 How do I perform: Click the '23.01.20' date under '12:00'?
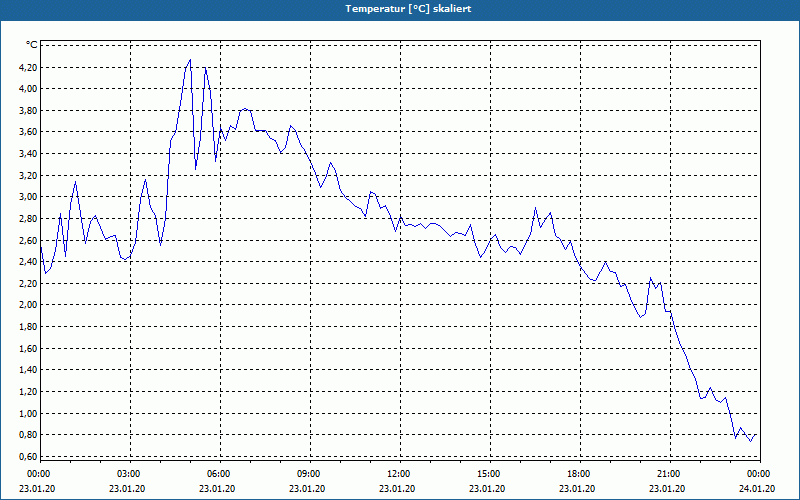[x=397, y=488]
